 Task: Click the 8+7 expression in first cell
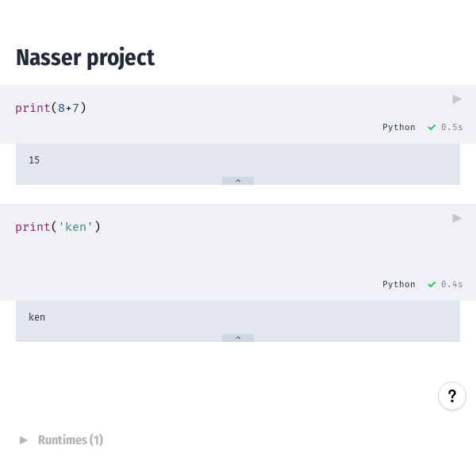coord(68,108)
